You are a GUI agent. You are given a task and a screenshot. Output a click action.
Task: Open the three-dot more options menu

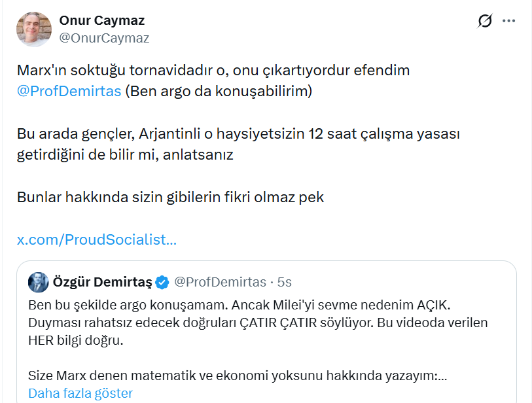(509, 22)
